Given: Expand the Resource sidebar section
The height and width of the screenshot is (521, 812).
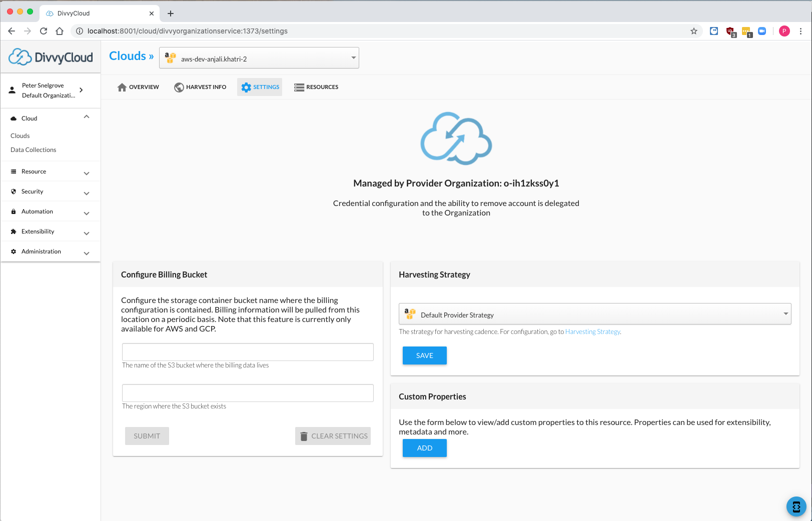Looking at the screenshot, I should pos(51,171).
